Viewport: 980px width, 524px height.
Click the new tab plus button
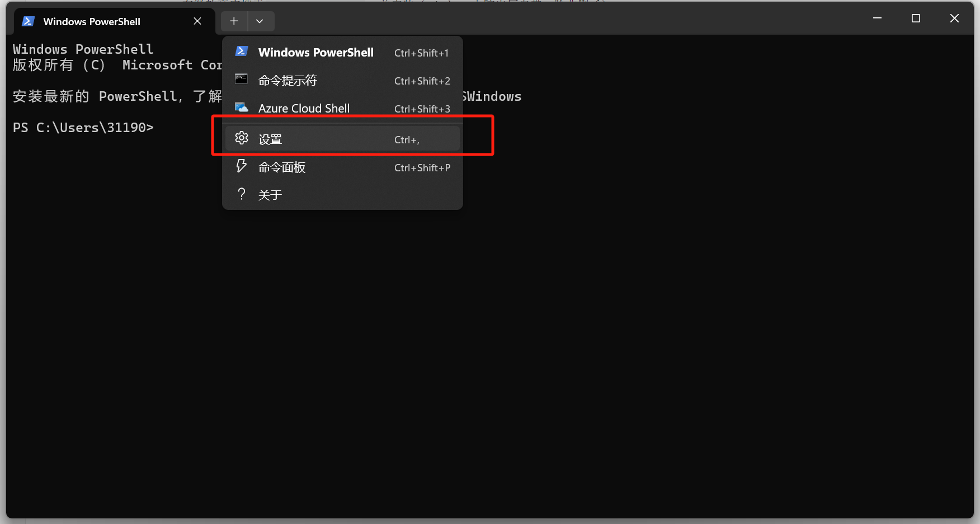click(234, 21)
